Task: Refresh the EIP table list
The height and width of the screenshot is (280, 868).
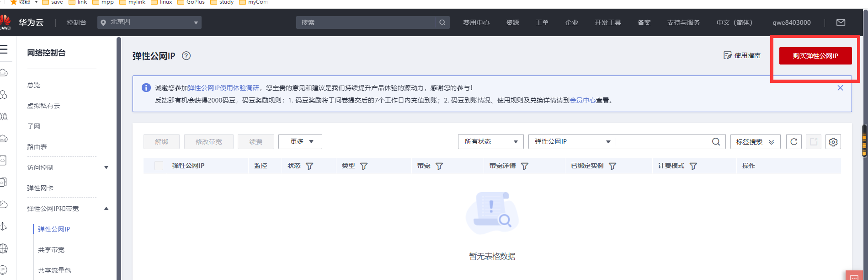Action: [794, 142]
